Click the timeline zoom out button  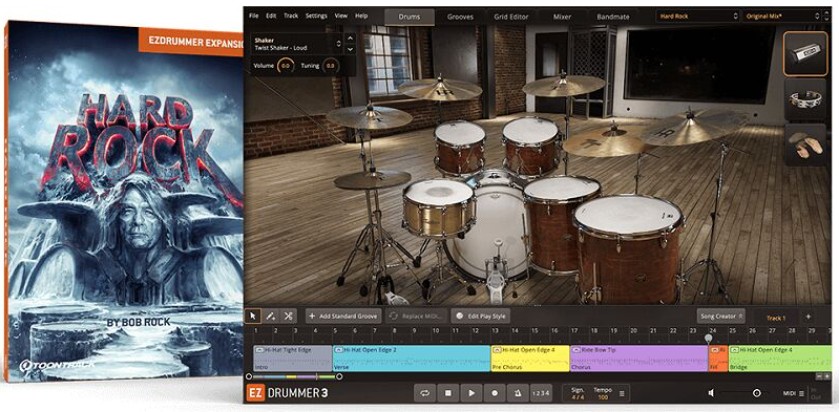pos(821,377)
